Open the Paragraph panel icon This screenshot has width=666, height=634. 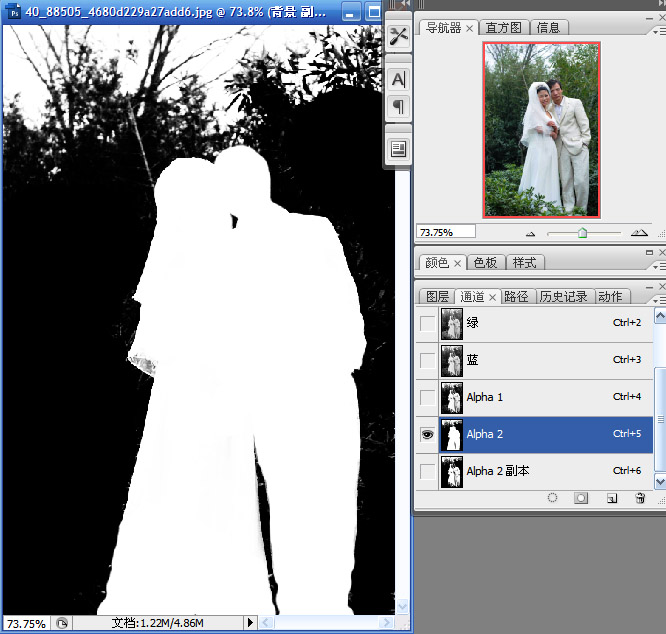[x=398, y=106]
